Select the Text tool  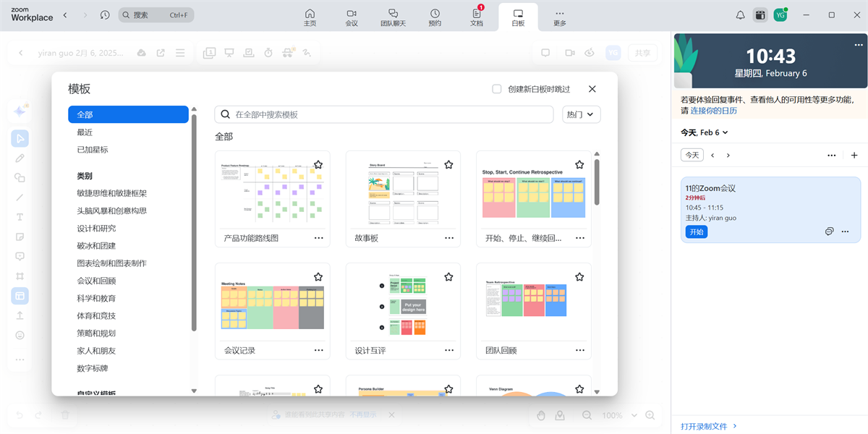tap(20, 217)
